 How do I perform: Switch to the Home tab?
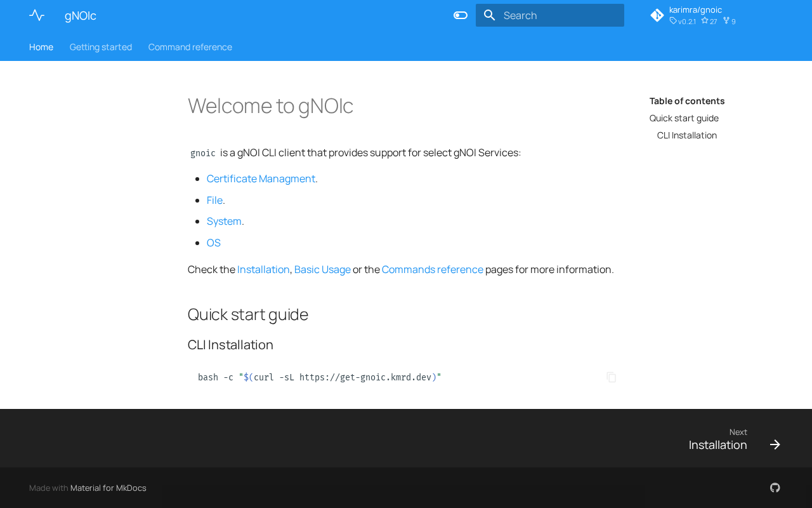[x=41, y=47]
